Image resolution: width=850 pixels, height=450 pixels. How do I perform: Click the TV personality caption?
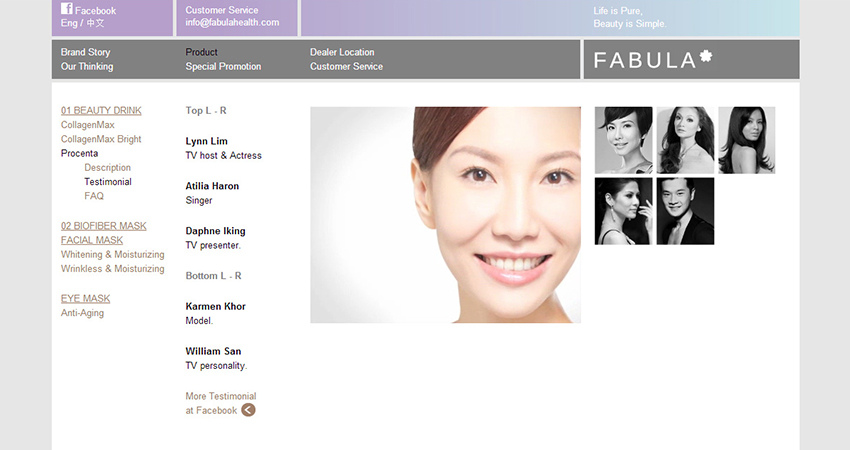click(x=216, y=366)
